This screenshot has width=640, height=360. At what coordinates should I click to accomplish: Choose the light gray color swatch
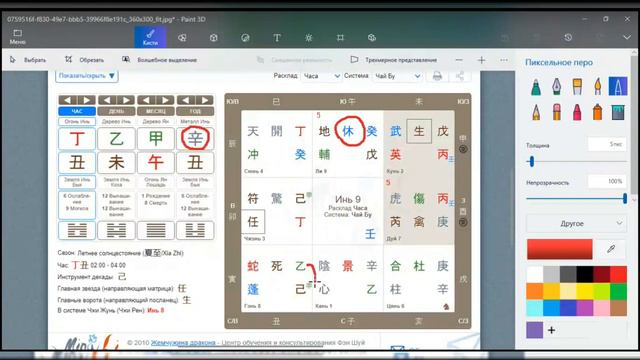tap(551, 275)
